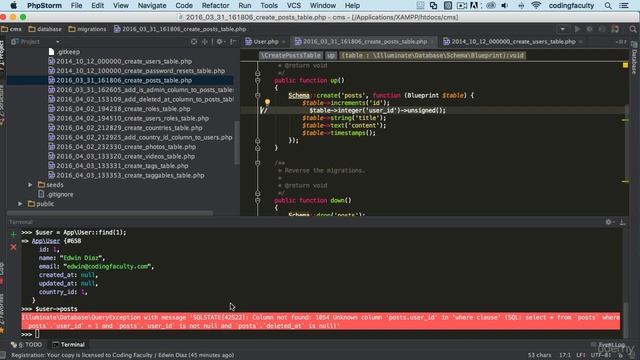Screen dimensions: 640x360
Task: Expand the public folder
Action: pyautogui.click(x=20, y=204)
